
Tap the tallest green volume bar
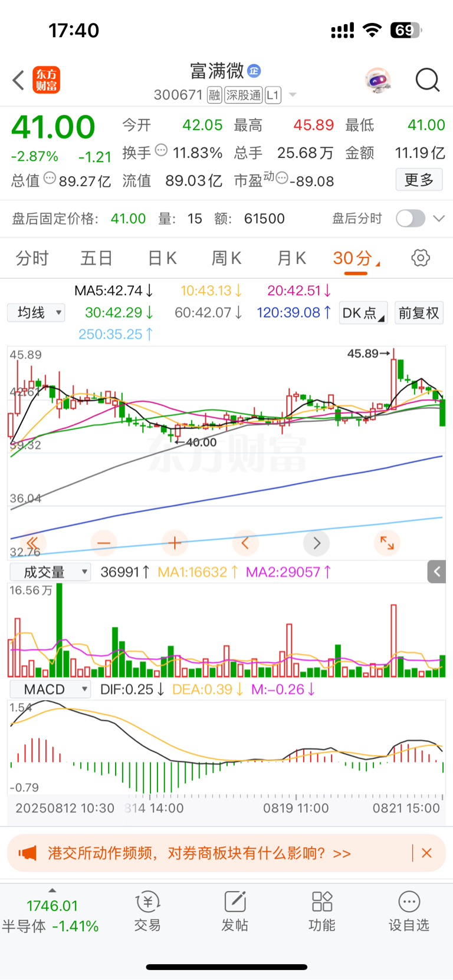click(x=59, y=630)
